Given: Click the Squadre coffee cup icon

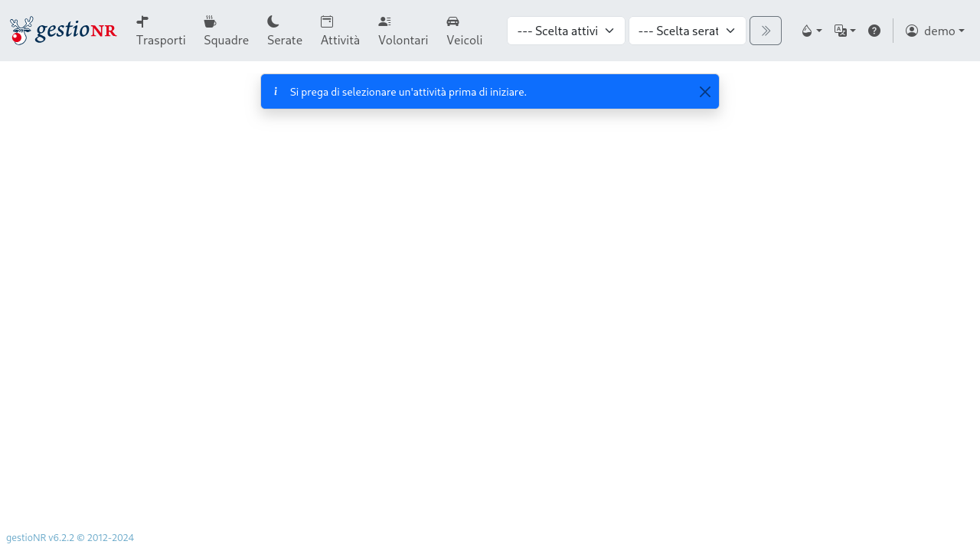Looking at the screenshot, I should point(210,21).
